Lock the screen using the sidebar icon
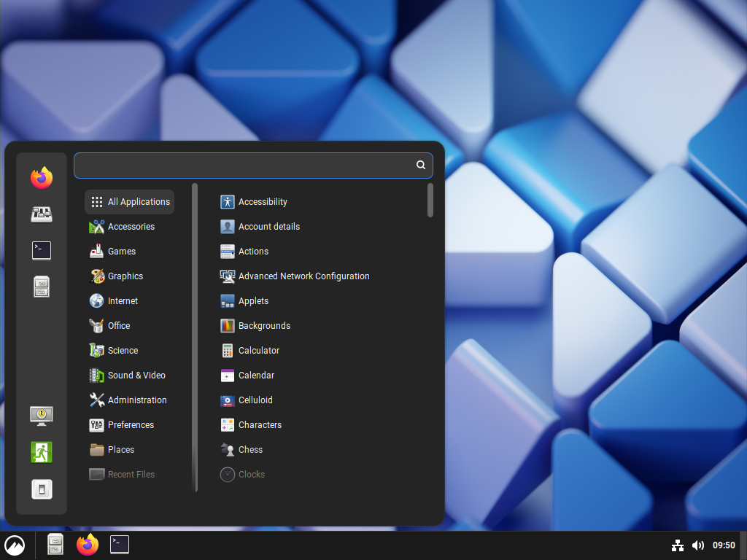747x560 pixels. [x=42, y=416]
